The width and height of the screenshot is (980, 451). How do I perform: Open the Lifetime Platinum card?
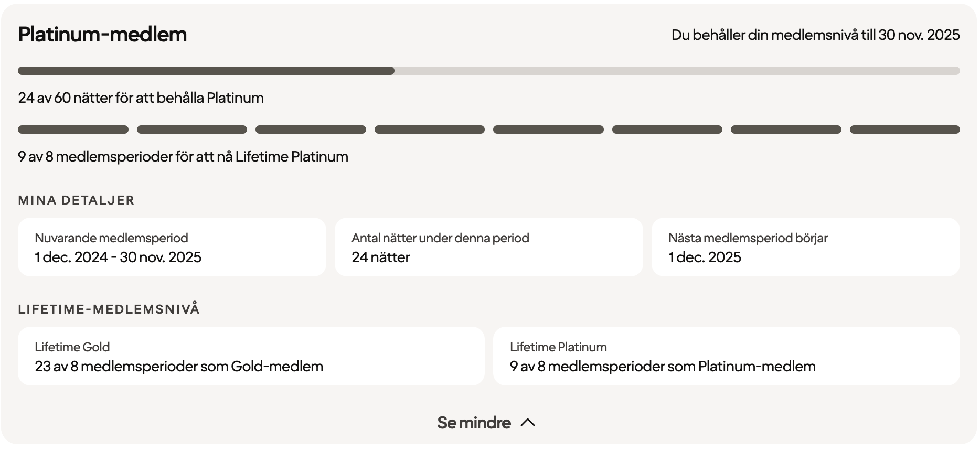727,356
